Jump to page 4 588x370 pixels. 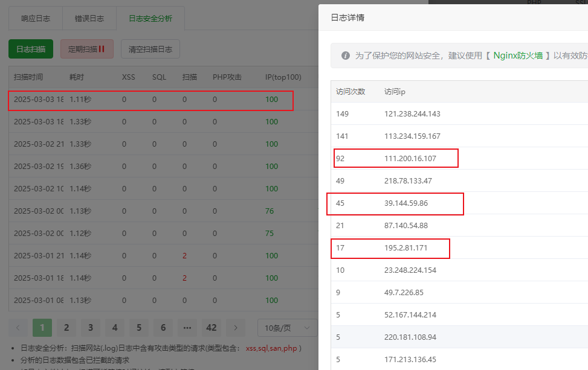click(115, 328)
